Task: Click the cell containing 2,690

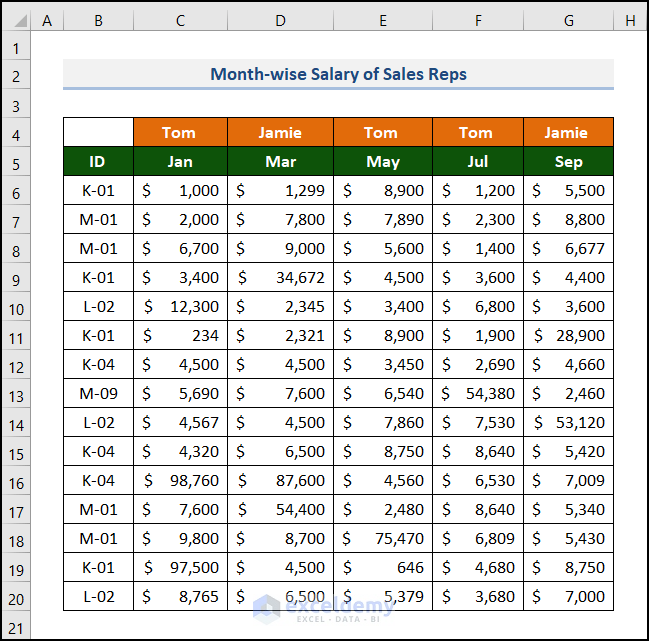Action: (478, 364)
